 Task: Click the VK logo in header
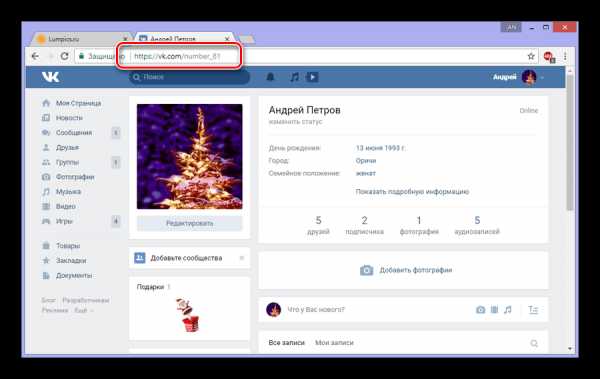tap(51, 77)
